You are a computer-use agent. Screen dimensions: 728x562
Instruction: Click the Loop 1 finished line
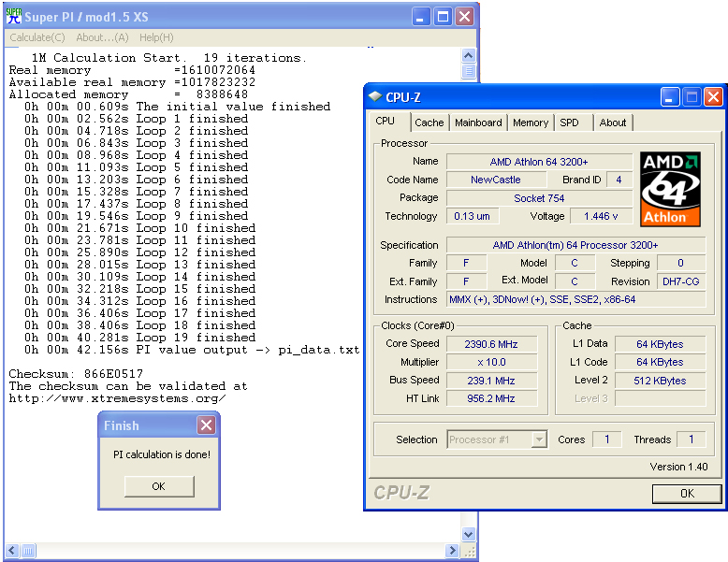pyautogui.click(x=137, y=119)
